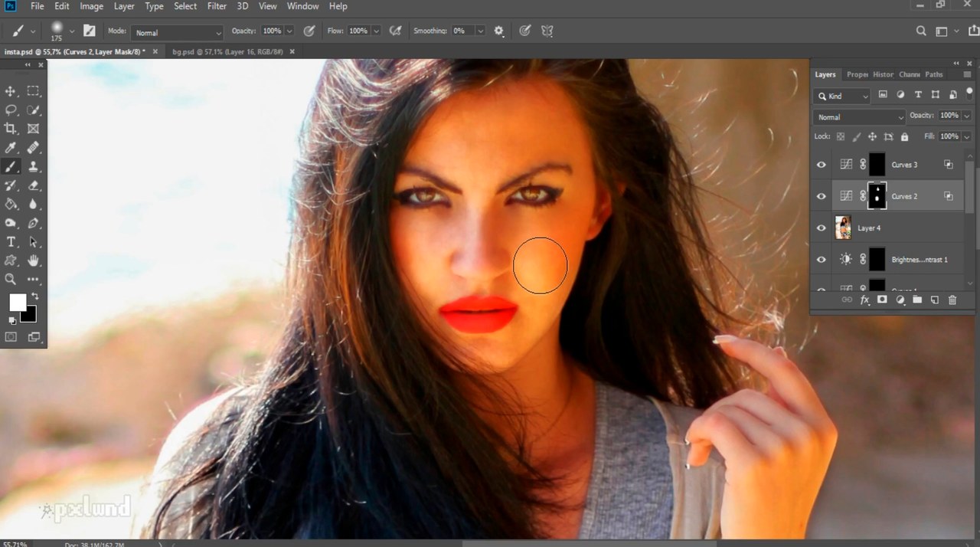
Task: Switch to the bg.psd document tab
Action: coord(227,51)
